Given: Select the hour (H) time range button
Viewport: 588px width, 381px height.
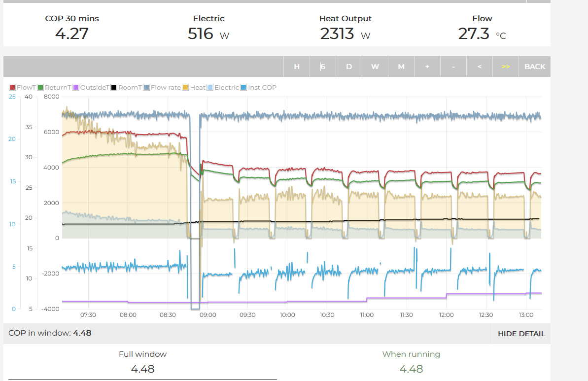Looking at the screenshot, I should [x=297, y=67].
